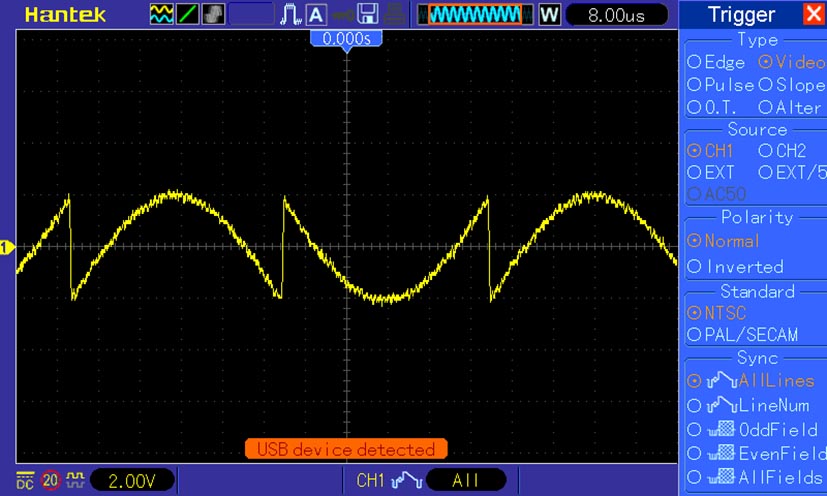
Task: Click the floppy disk save icon
Action: (x=367, y=14)
